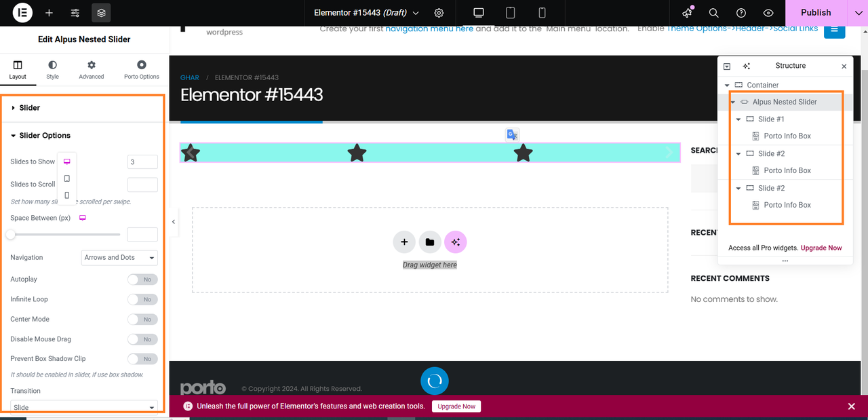Switch to the Layout tab
868x420 pixels.
tap(18, 70)
